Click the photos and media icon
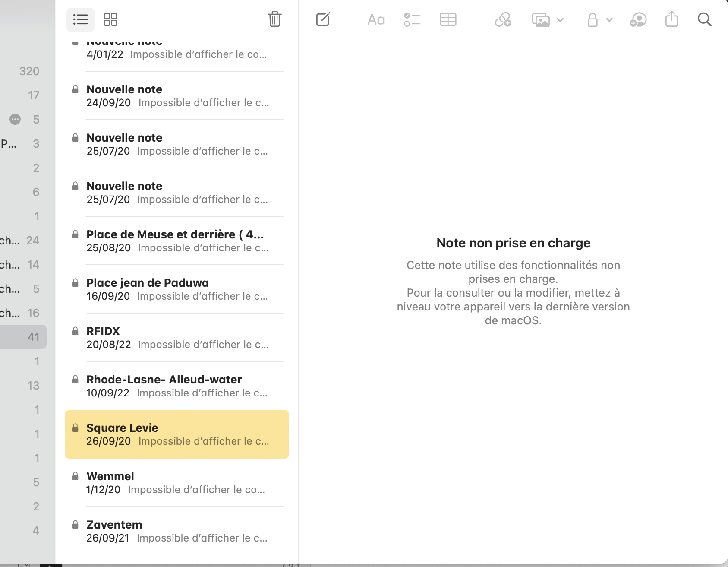This screenshot has height=567, width=728. 541,20
